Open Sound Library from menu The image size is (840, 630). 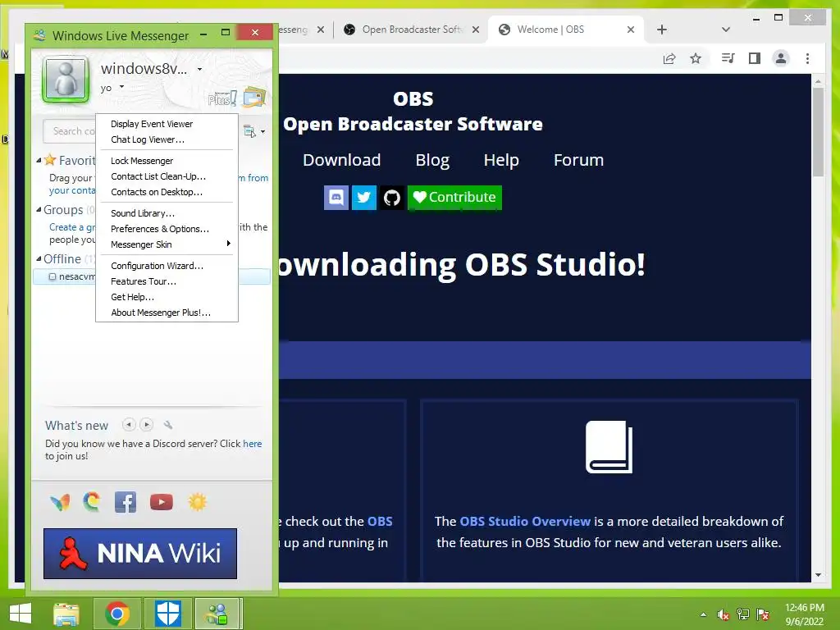[167, 213]
